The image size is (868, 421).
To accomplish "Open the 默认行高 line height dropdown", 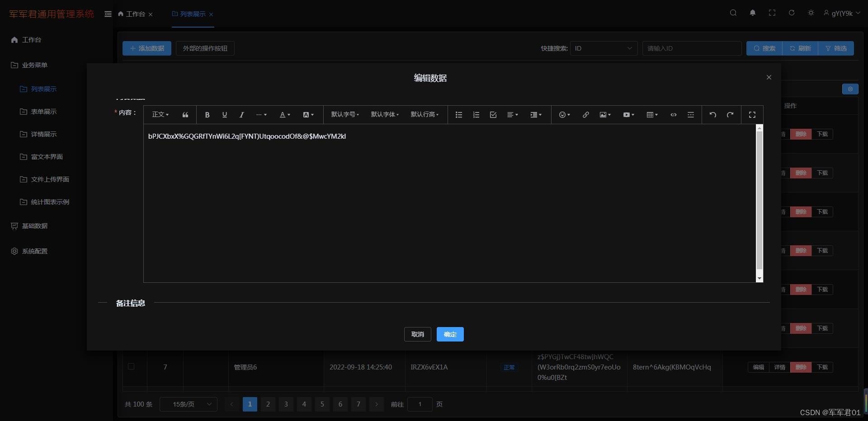I will (x=425, y=115).
